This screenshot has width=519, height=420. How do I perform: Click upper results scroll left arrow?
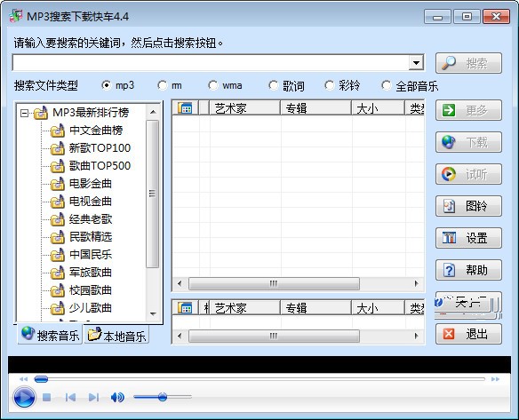(x=180, y=284)
